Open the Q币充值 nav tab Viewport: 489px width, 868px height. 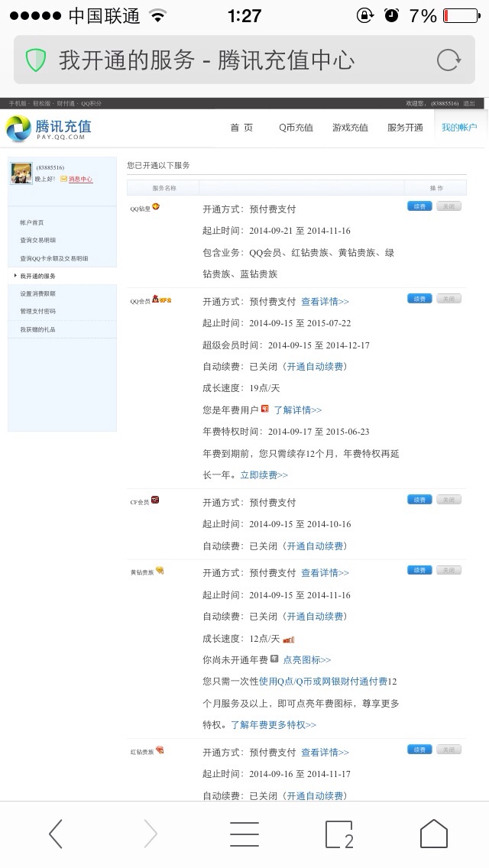pyautogui.click(x=296, y=128)
